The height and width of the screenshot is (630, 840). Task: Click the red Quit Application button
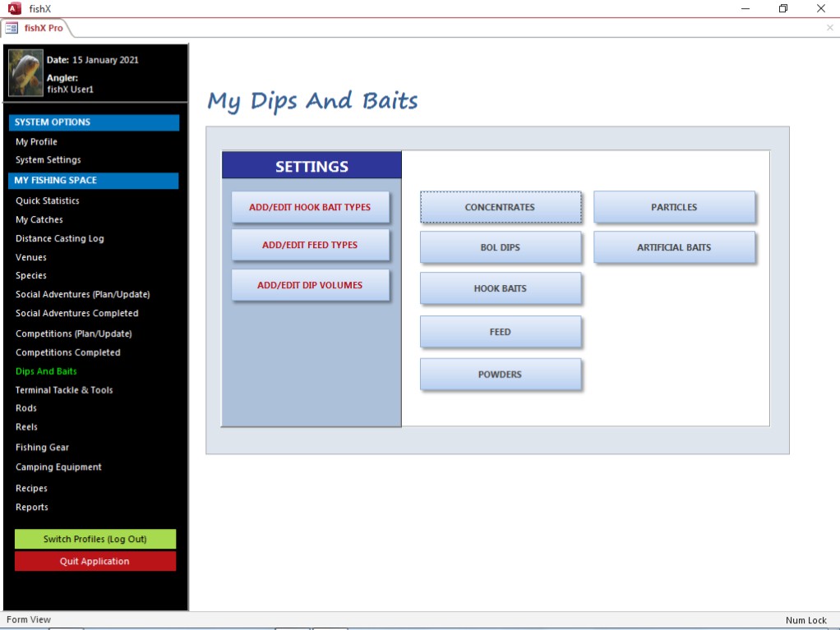coord(95,561)
